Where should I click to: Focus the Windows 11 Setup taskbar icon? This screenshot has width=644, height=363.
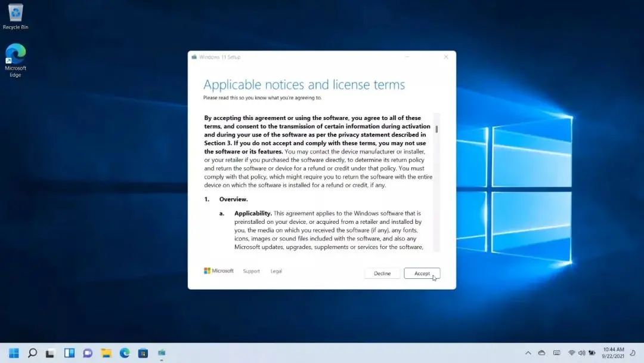pos(161,353)
